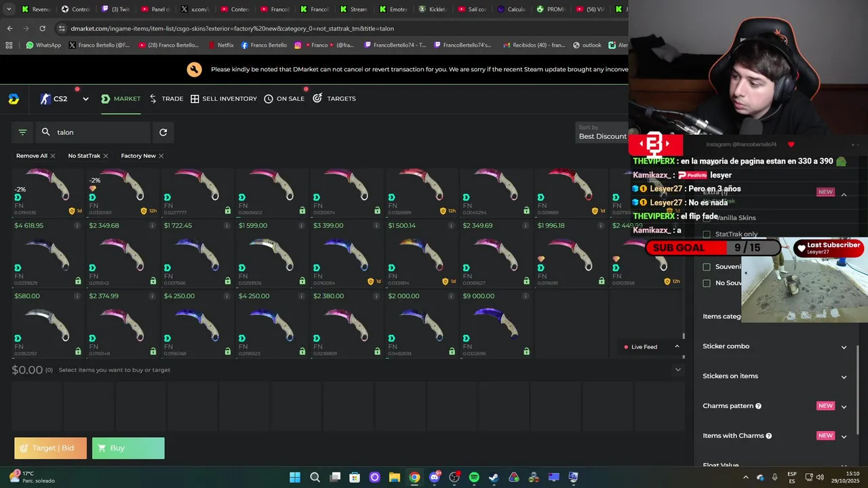Open the Discord taskbar icon
This screenshot has width=868, height=488.
[435, 477]
